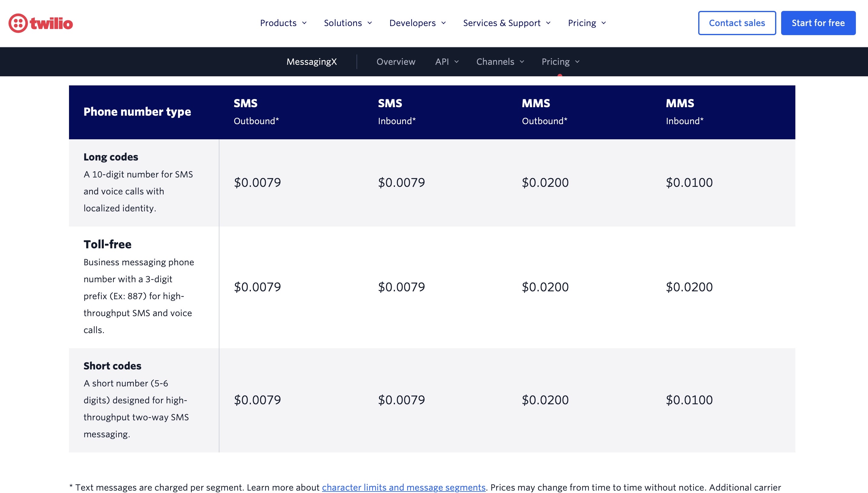Click the Twilio logo icon
This screenshot has height=493, width=868.
(18, 23)
